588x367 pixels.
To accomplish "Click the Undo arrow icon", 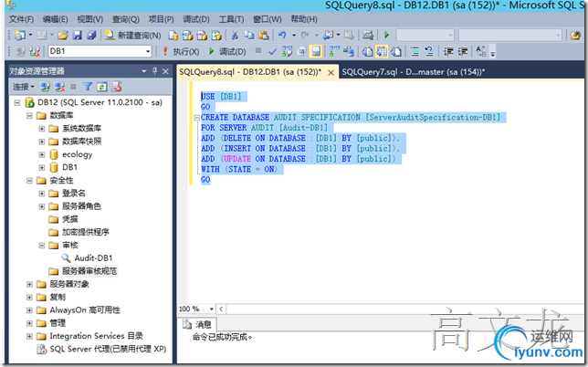I will 282,36.
